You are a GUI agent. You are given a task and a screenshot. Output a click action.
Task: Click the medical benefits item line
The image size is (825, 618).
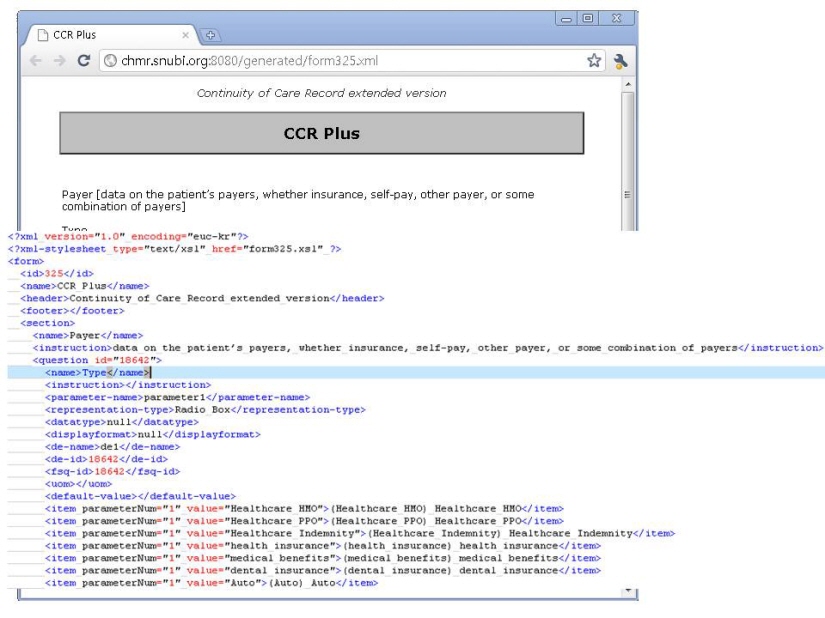323,558
